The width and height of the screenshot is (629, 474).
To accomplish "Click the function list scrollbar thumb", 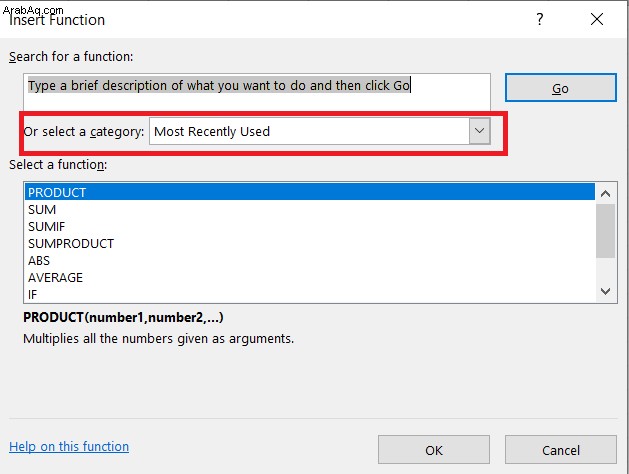I will point(606,231).
